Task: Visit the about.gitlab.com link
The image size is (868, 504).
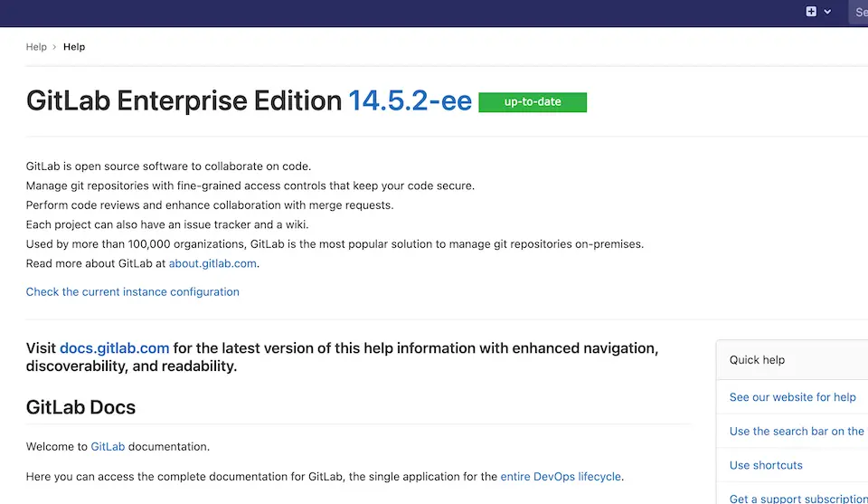Action: click(212, 263)
